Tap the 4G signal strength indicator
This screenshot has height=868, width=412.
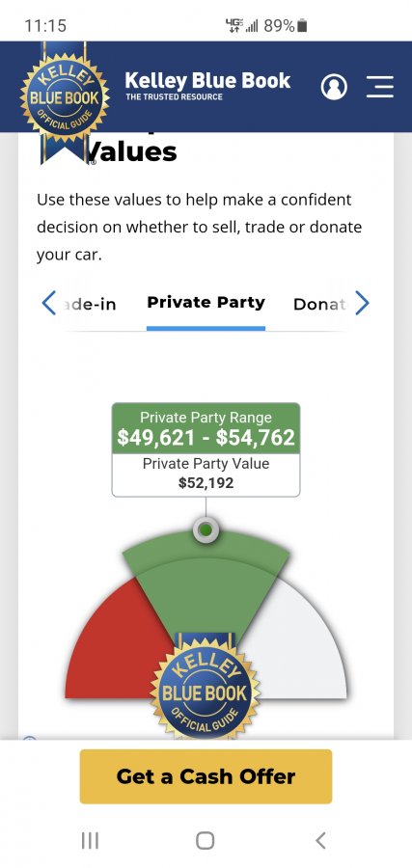coord(242,25)
